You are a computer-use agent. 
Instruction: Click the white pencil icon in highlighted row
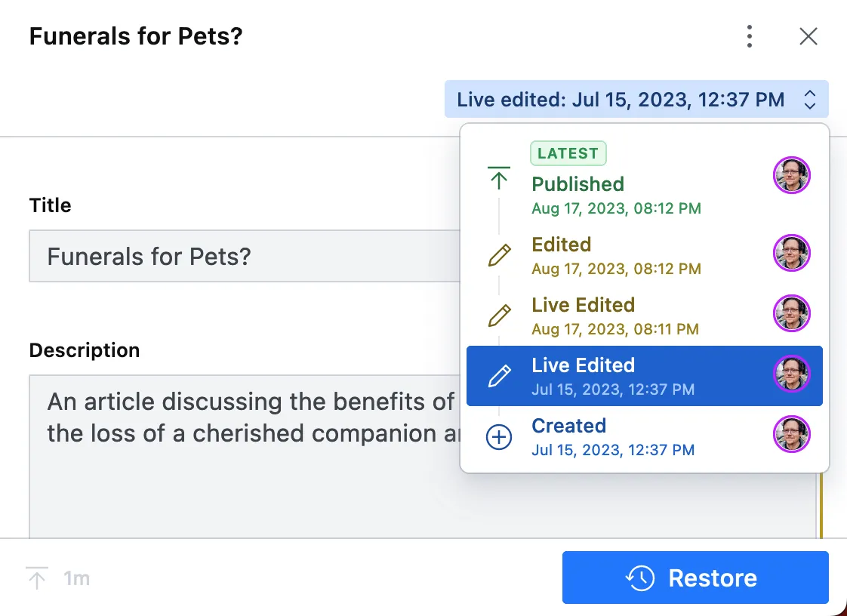click(499, 376)
